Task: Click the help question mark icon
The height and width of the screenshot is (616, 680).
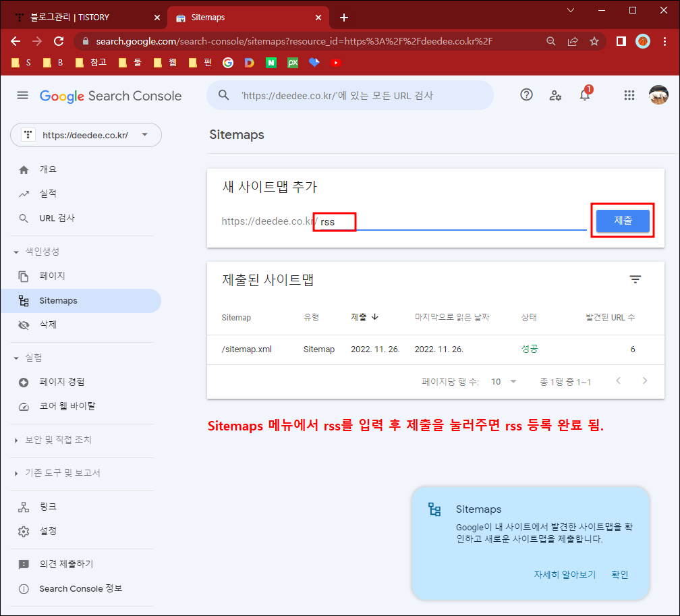Action: tap(526, 95)
